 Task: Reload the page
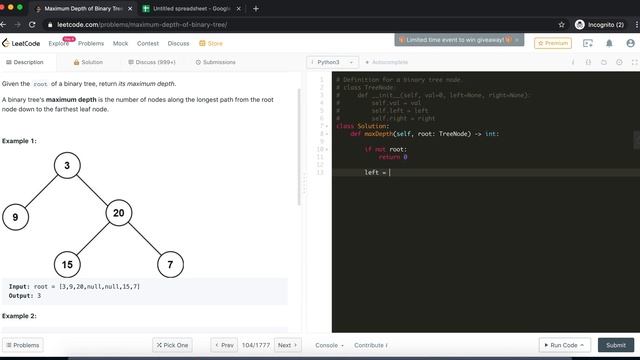pos(32,24)
